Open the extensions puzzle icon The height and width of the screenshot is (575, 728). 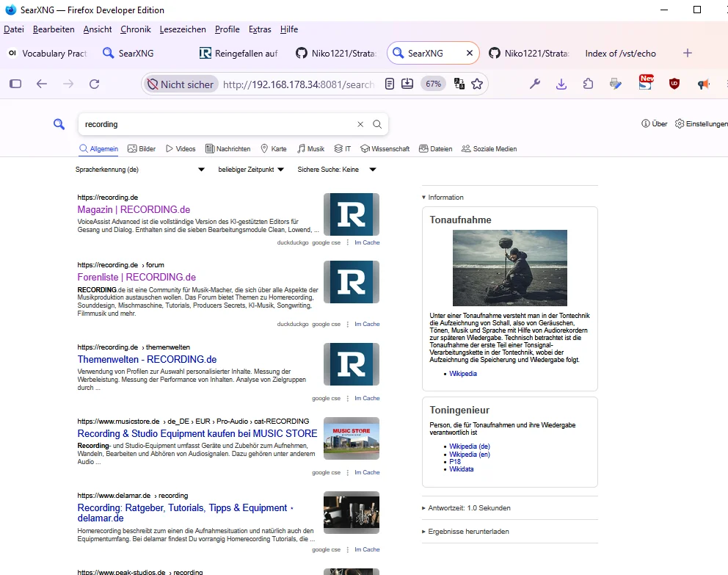tap(589, 84)
